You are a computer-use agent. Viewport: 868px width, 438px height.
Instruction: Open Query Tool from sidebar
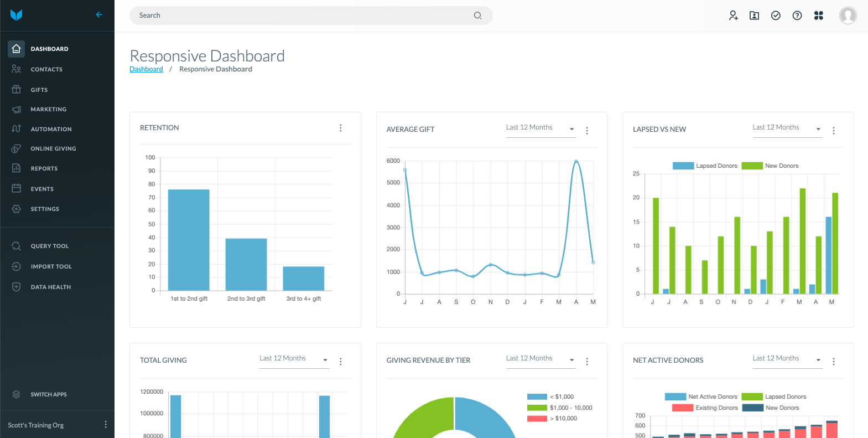tap(50, 246)
